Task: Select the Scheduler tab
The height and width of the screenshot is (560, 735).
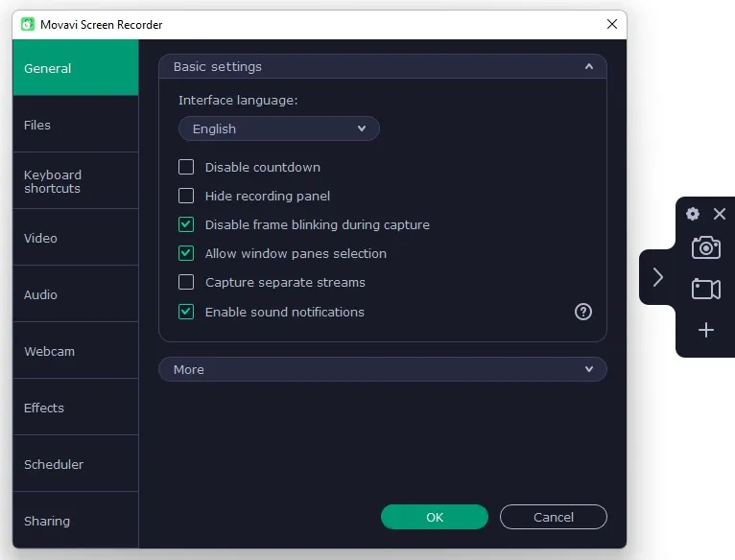Action: click(76, 464)
